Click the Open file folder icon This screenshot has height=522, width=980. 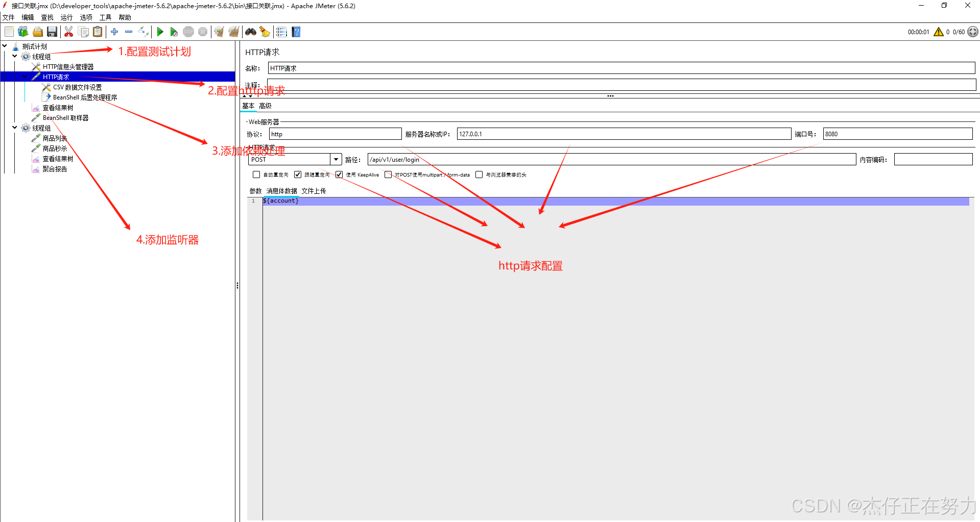point(38,32)
